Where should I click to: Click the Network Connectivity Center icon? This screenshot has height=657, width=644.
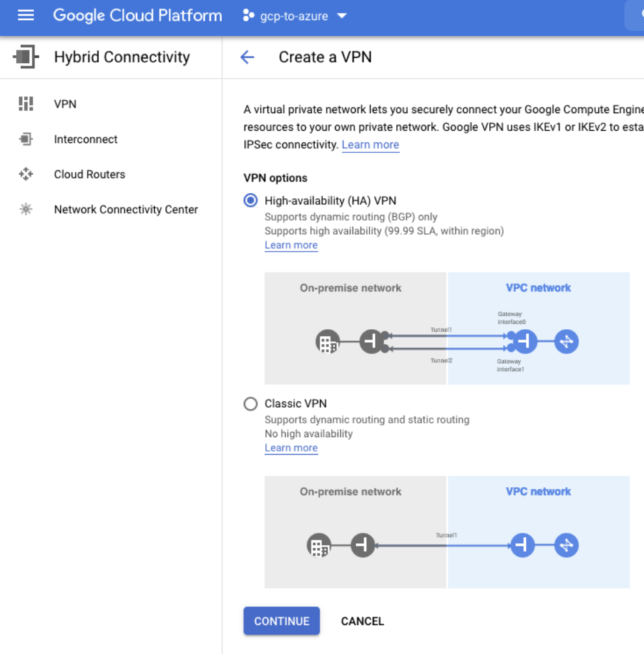point(26,209)
